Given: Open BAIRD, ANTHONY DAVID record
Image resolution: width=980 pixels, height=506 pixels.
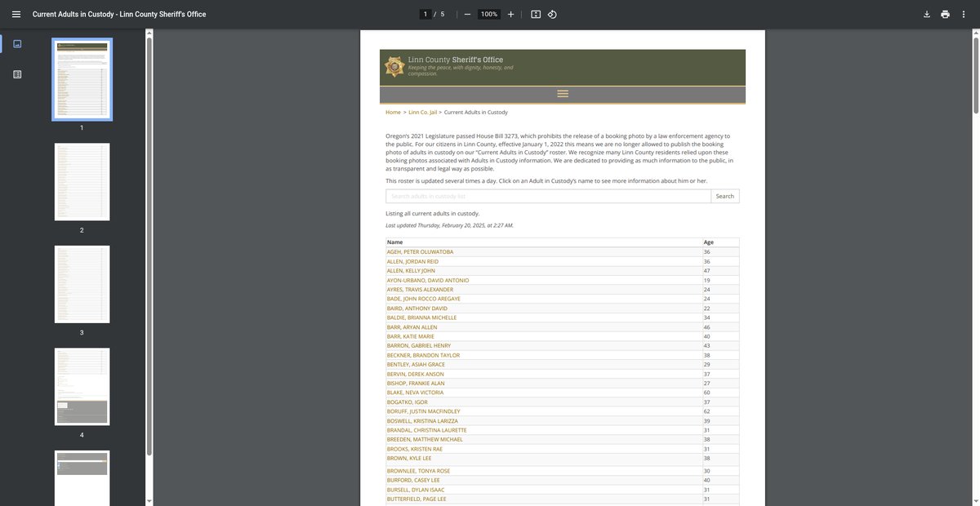Looking at the screenshot, I should click(417, 308).
